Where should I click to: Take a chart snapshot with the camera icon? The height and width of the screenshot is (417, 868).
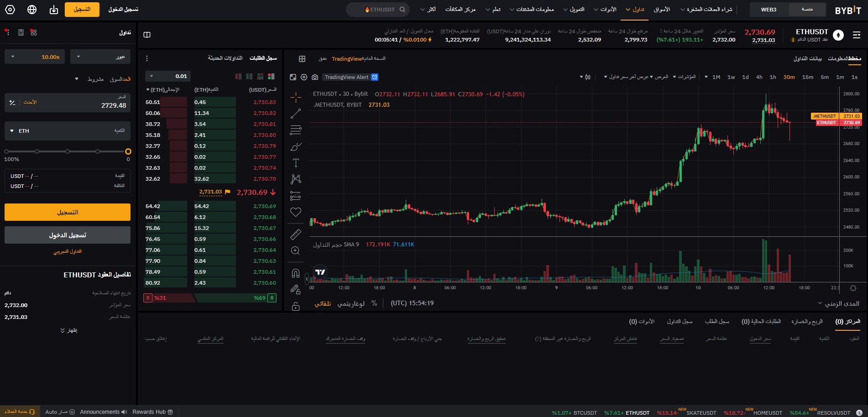pos(314,77)
